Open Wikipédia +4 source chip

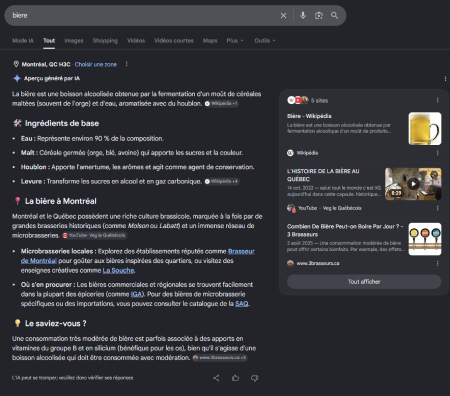point(222,181)
